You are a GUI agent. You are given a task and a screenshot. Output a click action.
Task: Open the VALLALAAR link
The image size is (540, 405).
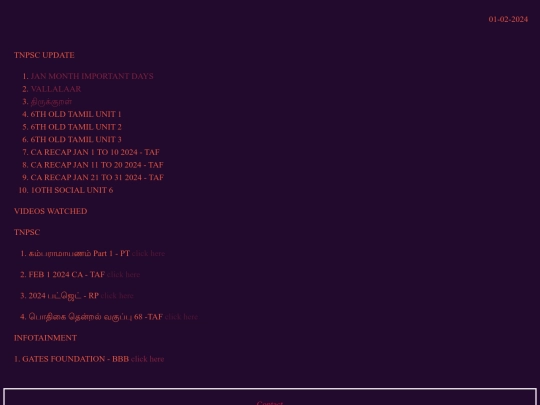[x=56, y=89]
